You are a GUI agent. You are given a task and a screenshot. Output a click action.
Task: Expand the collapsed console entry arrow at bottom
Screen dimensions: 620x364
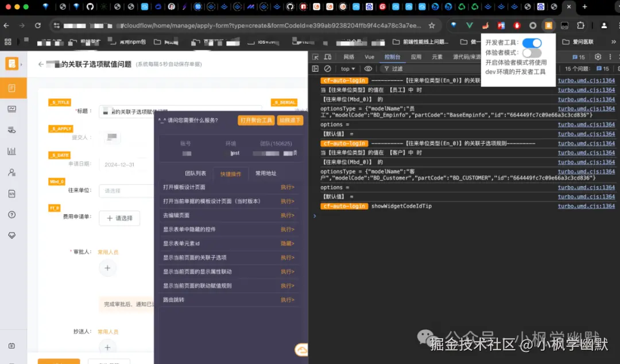(314, 216)
